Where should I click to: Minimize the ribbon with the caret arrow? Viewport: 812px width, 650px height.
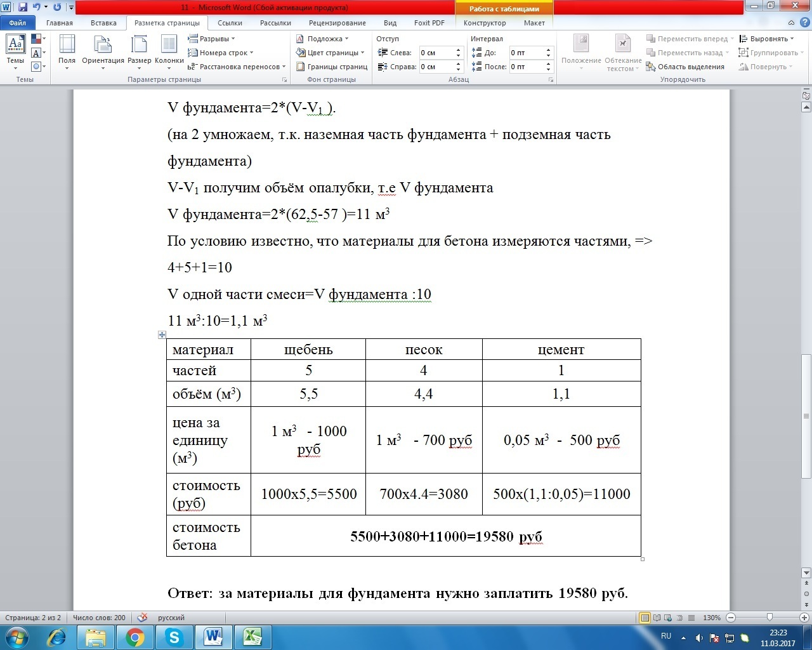791,23
